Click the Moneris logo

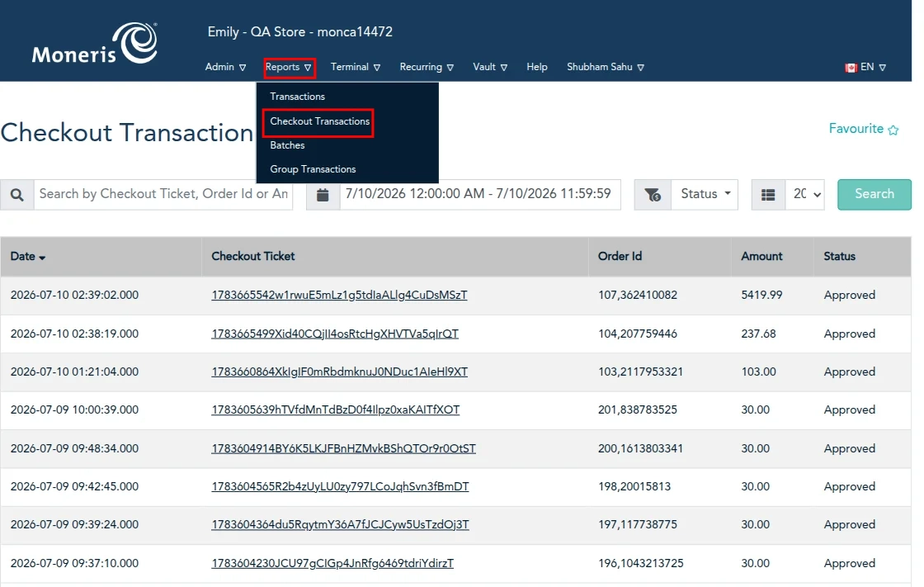coord(95,43)
